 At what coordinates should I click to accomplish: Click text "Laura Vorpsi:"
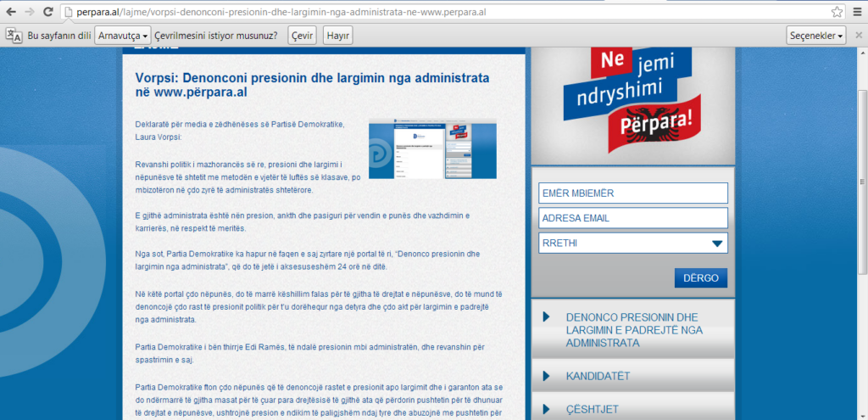(158, 137)
